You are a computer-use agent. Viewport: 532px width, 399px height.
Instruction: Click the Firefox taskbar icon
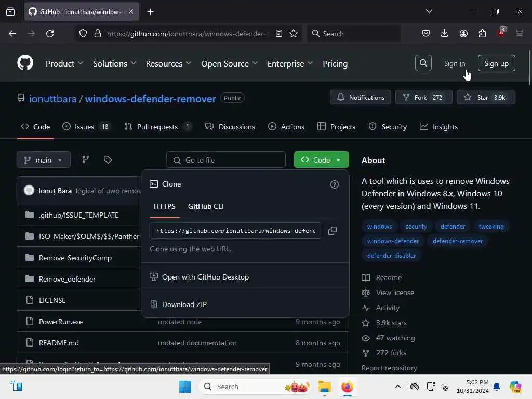click(x=347, y=387)
